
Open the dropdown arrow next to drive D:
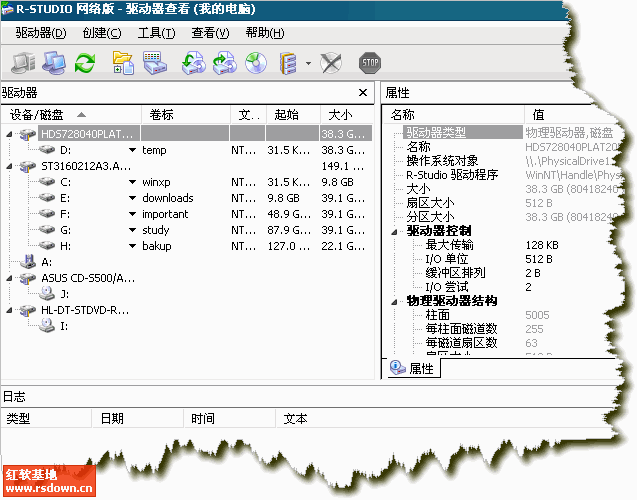[x=131, y=150]
